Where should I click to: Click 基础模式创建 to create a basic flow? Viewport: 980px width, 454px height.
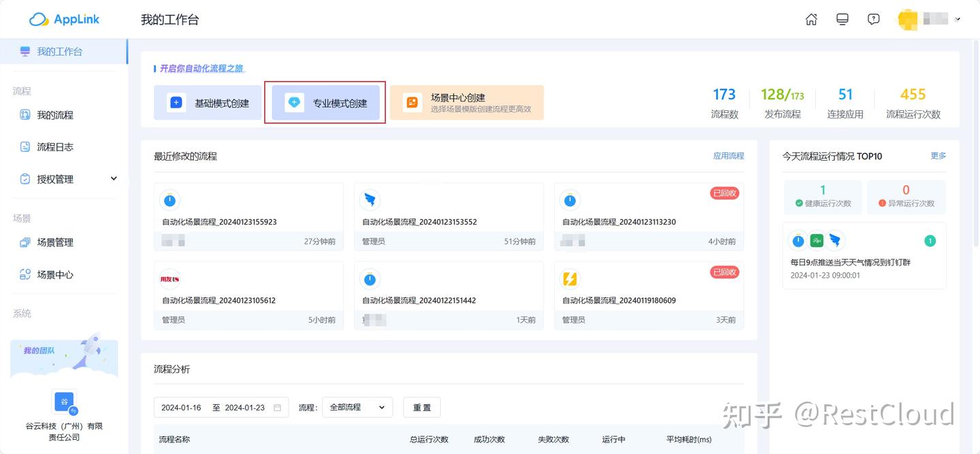click(x=208, y=102)
